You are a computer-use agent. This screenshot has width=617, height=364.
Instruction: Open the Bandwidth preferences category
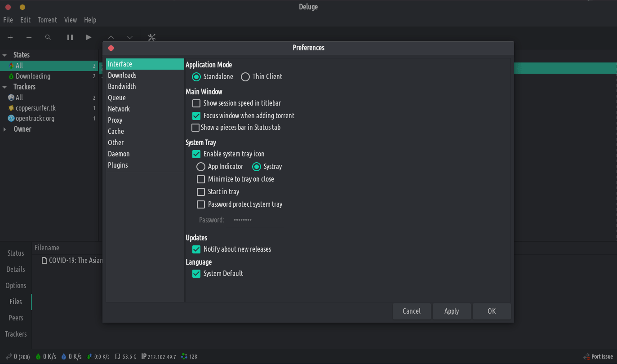pyautogui.click(x=145, y=87)
